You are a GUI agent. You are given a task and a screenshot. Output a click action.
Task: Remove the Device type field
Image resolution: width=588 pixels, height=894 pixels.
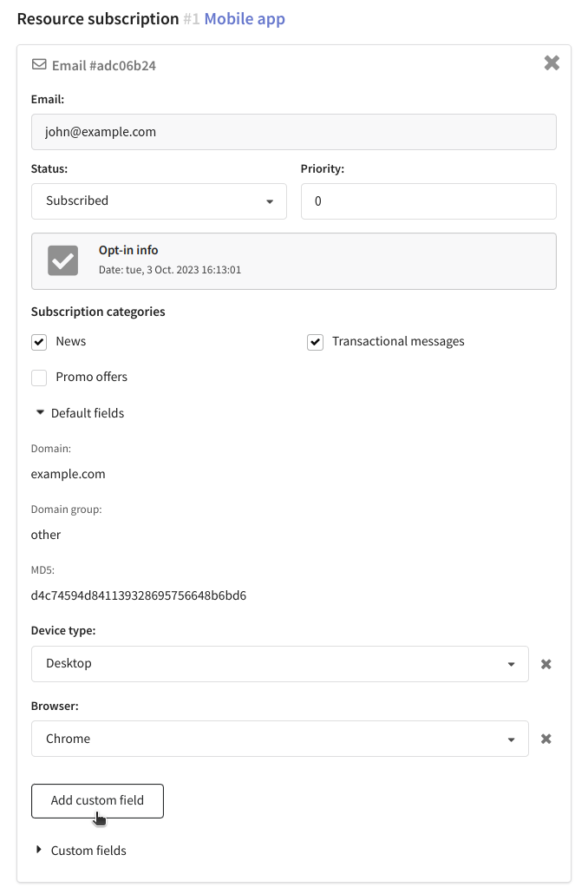(546, 664)
